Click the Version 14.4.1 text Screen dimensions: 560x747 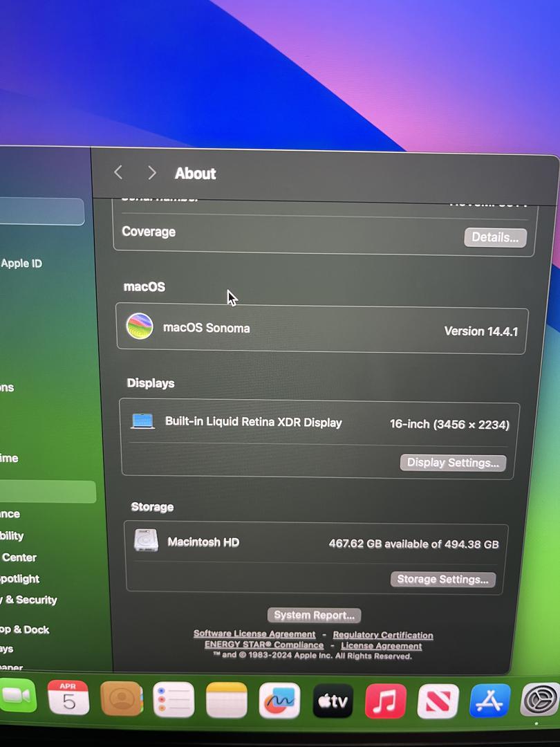coord(481,331)
